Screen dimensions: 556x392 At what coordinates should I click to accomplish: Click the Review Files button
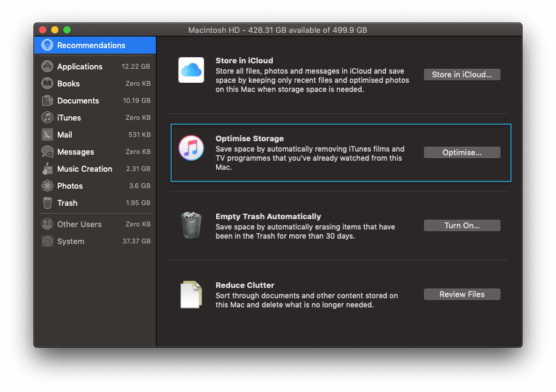point(462,294)
